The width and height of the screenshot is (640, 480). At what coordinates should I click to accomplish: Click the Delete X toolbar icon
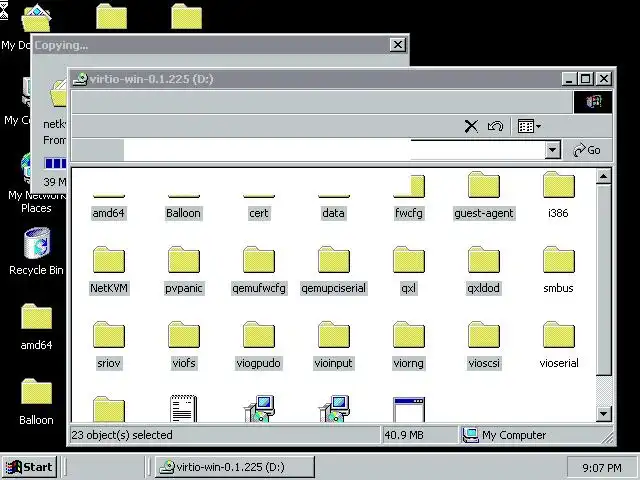(471, 126)
